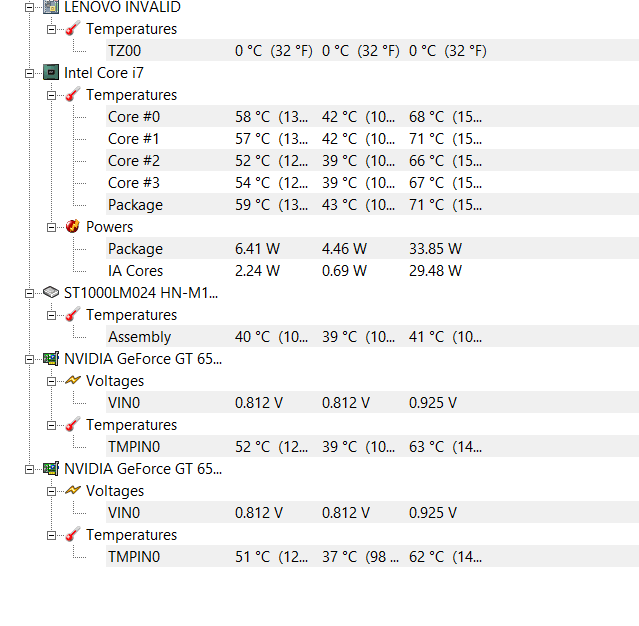Select the IA Cores power row
This screenshot has width=639, height=626.
[372, 271]
